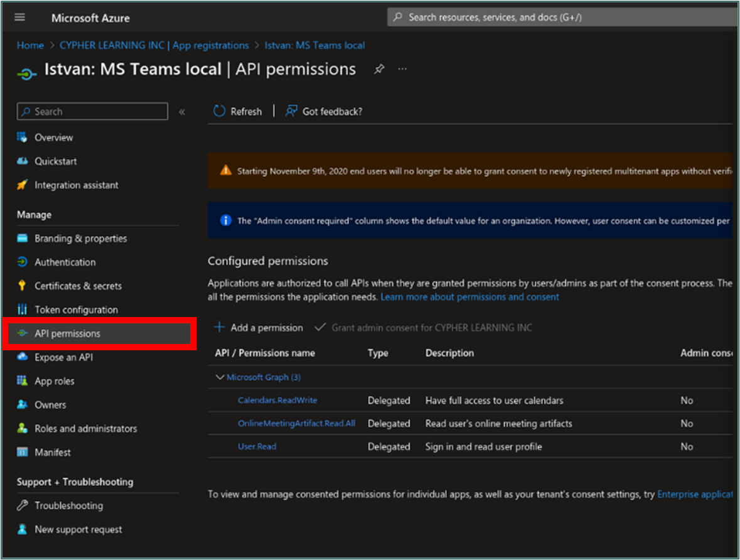Screen dimensions: 740x560
Task: Click the Microsoft Azure logo text
Action: click(x=90, y=18)
